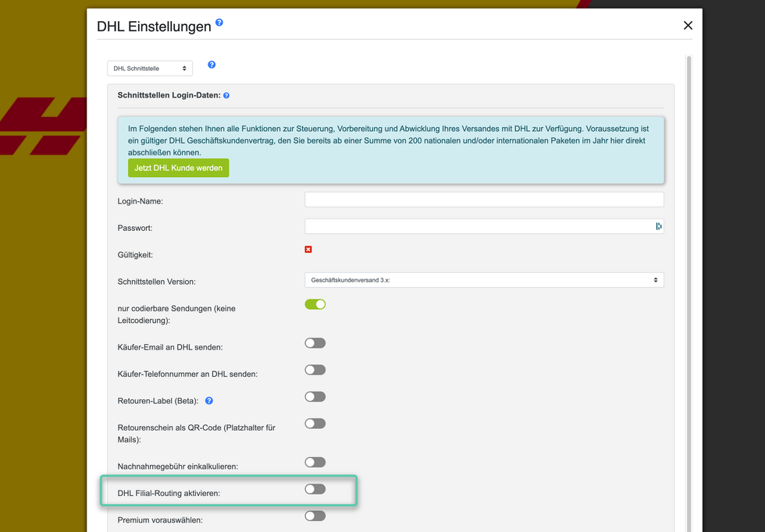The height and width of the screenshot is (532, 765).
Task: Click the Retouren-Label (Beta): label text
Action: point(158,401)
